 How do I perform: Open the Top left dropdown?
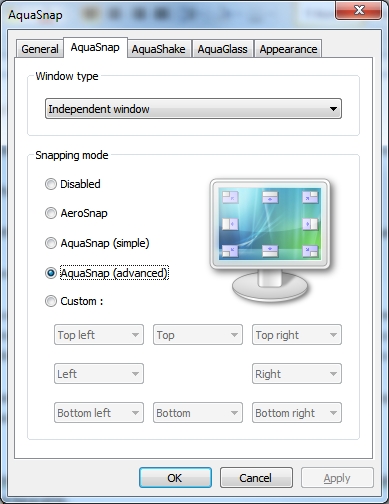click(x=99, y=335)
